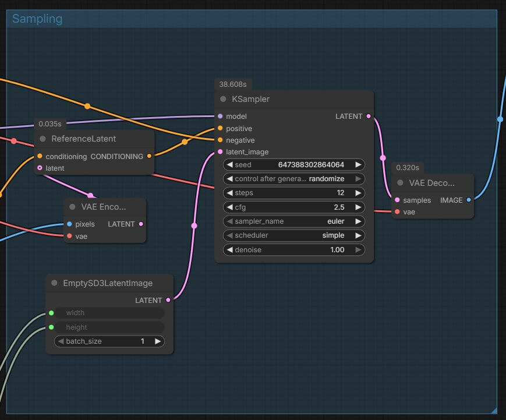Click the KSampler positive input socket

(x=220, y=128)
